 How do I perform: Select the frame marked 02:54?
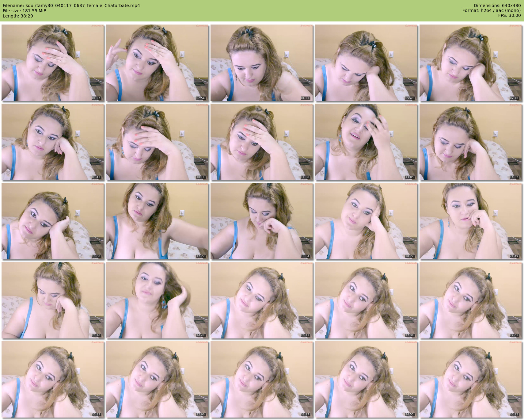pyautogui.click(x=157, y=63)
